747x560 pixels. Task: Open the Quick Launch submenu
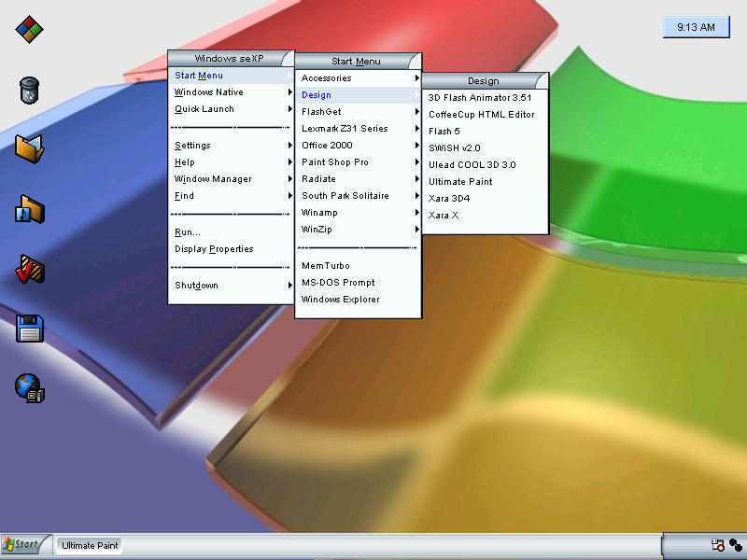(x=231, y=109)
